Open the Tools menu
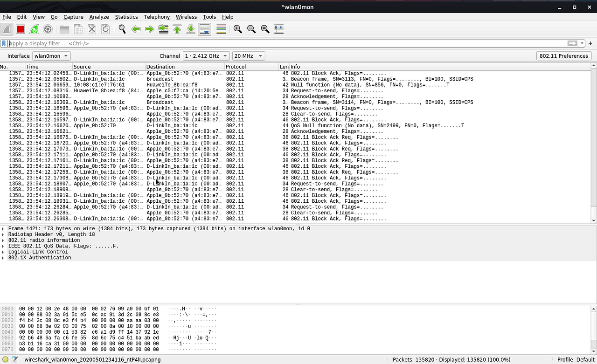This screenshot has width=597, height=364. (209, 17)
